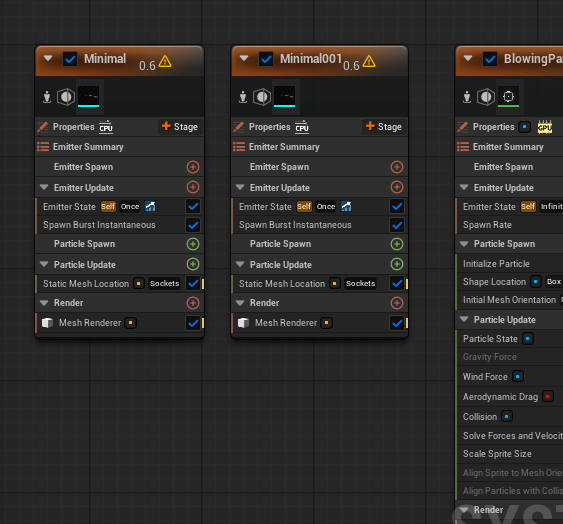
Task: Collapse the BlowingParticles emitter node
Action: click(468, 58)
